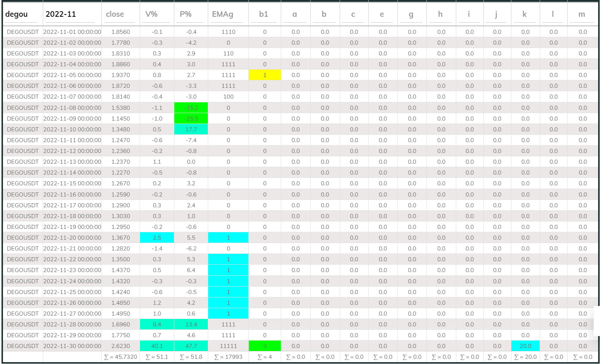Click the cyan V% cell showing 2.5
This screenshot has width=600, height=364.
157,238
